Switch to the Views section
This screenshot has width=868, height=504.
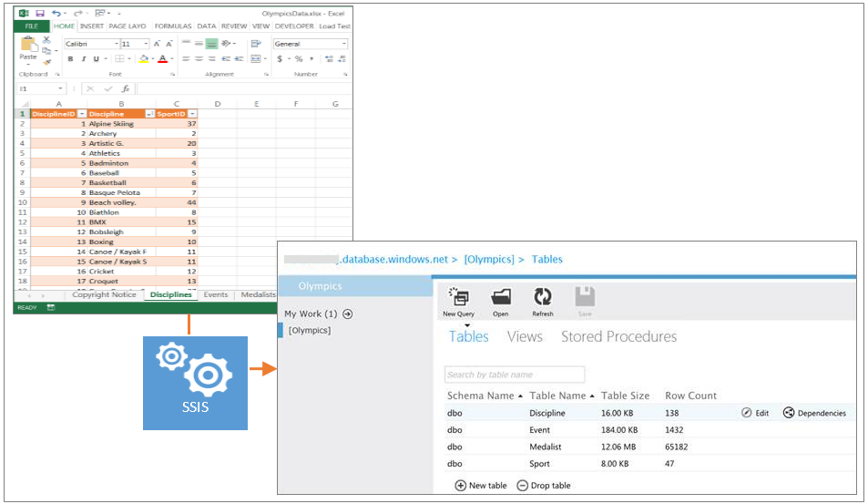(x=525, y=336)
